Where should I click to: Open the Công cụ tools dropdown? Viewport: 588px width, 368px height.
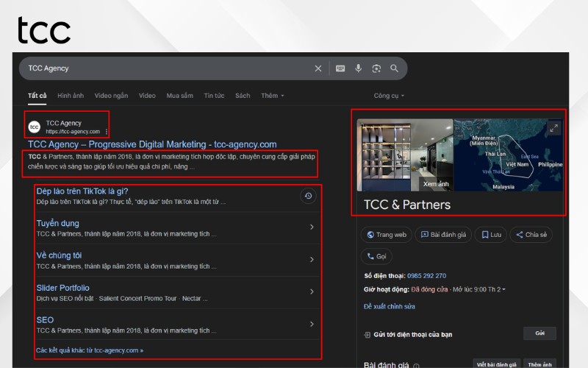pos(389,96)
